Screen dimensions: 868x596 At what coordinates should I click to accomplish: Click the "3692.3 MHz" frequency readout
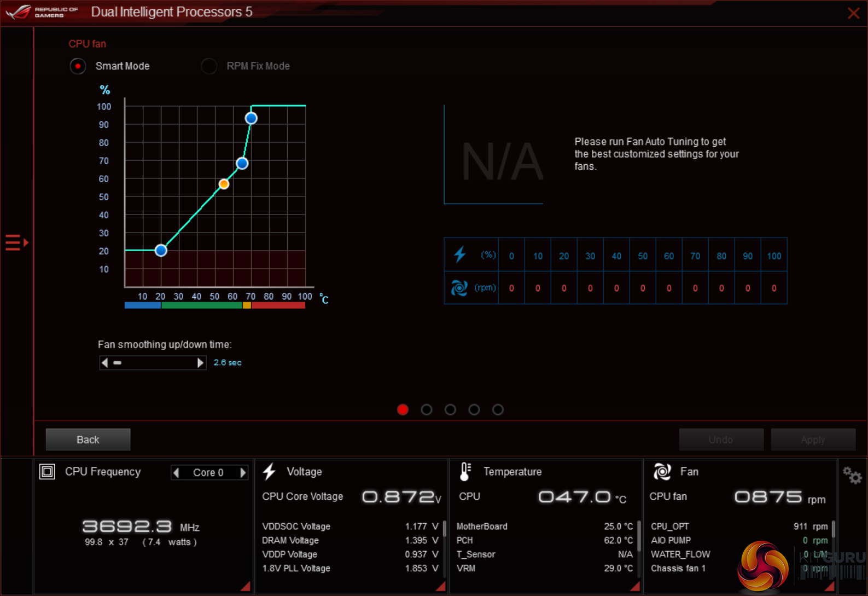141,526
